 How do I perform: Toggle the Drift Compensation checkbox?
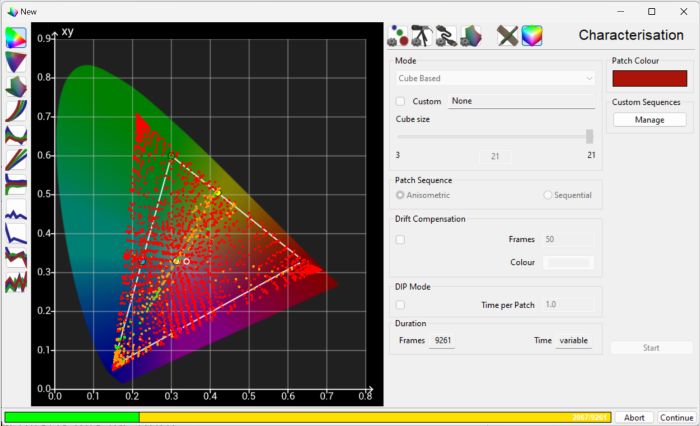(x=400, y=239)
